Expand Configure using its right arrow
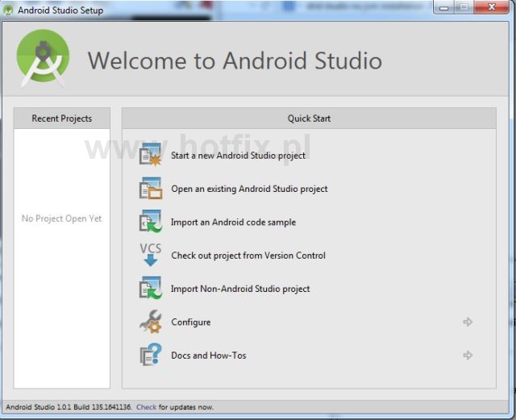This screenshot has width=516, height=420. (x=468, y=322)
